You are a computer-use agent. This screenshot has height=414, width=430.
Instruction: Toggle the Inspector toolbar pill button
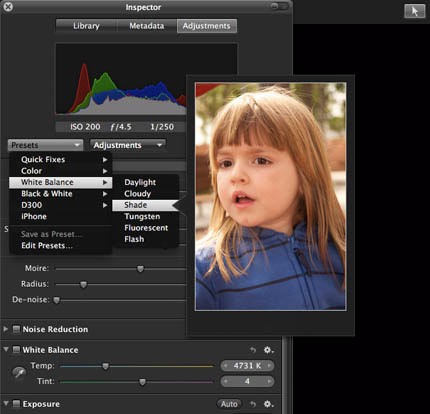click(279, 6)
